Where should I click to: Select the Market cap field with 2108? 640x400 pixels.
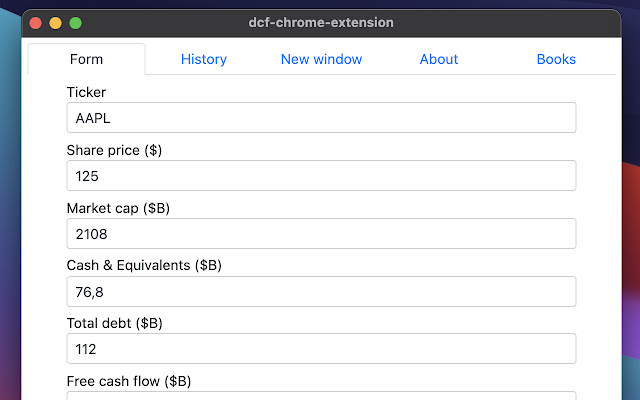point(321,233)
